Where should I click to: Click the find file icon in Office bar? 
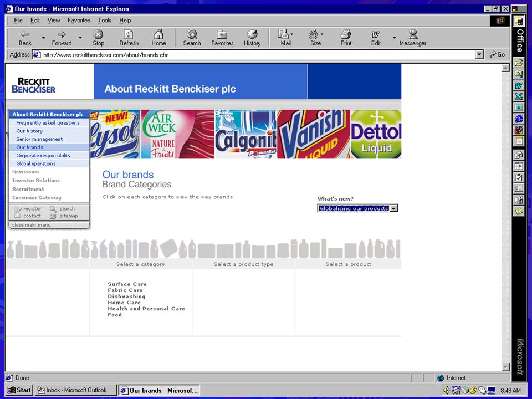(519, 74)
